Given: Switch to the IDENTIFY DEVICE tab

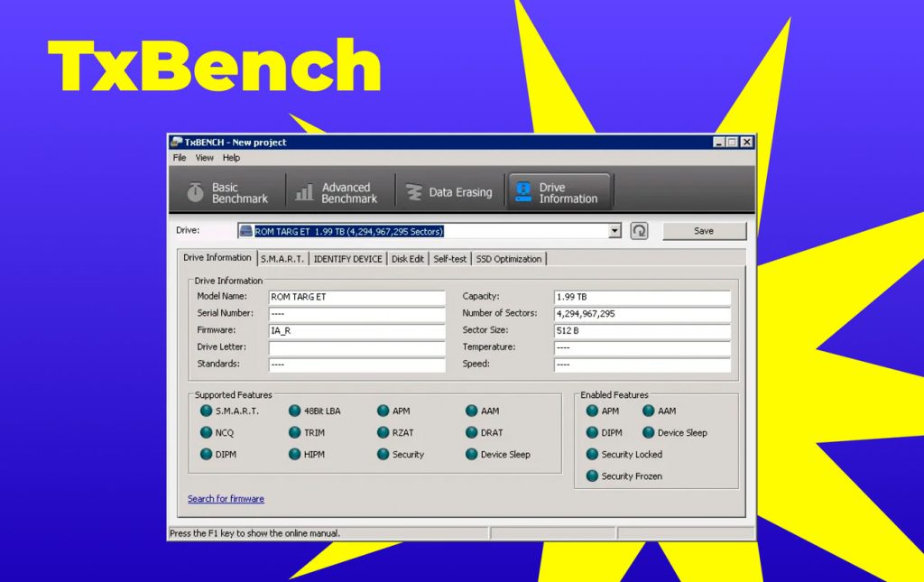Looking at the screenshot, I should (x=347, y=259).
